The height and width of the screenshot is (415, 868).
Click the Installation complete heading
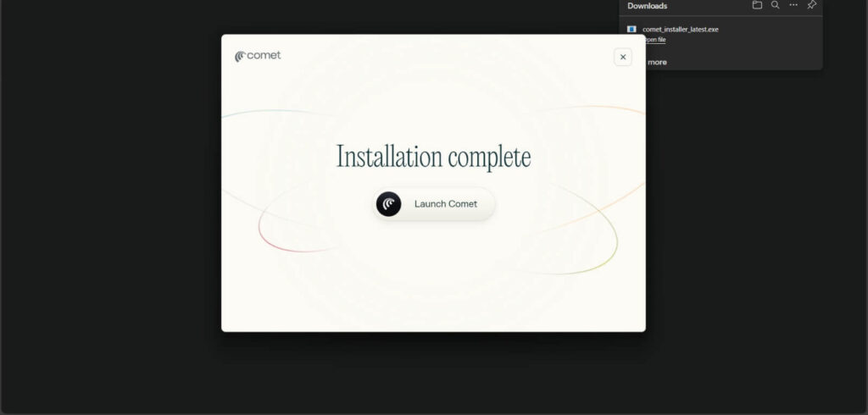click(x=433, y=157)
